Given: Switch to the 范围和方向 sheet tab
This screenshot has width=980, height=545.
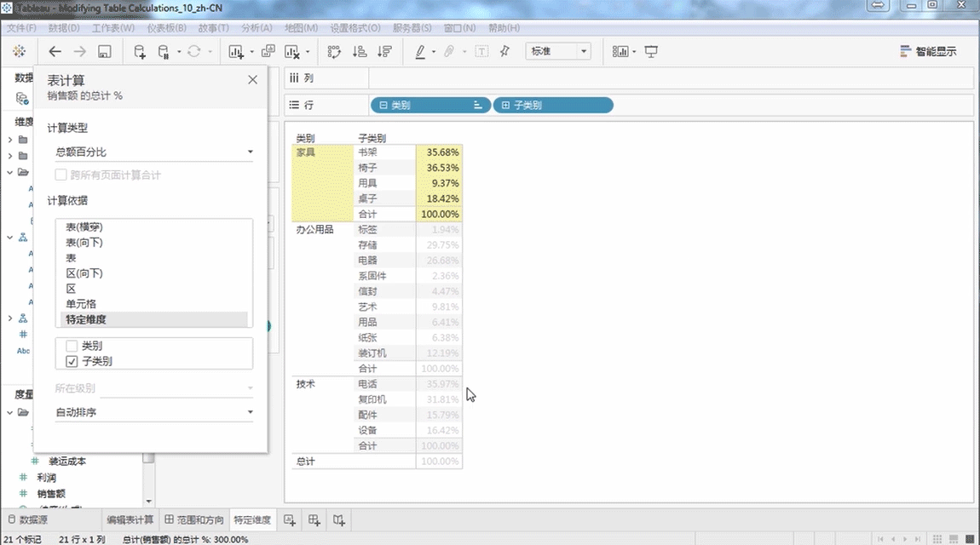Looking at the screenshot, I should coord(194,519).
